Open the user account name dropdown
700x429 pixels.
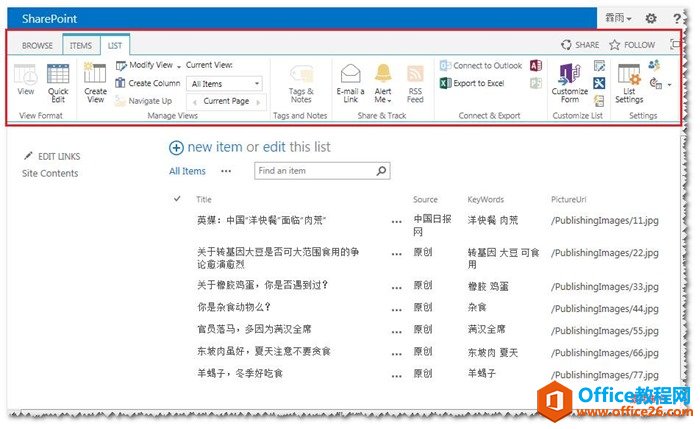point(618,18)
